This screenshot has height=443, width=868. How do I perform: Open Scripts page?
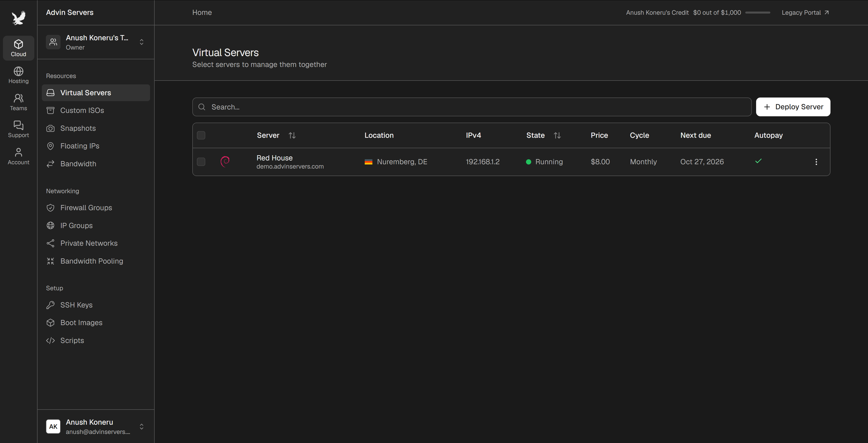point(96,341)
